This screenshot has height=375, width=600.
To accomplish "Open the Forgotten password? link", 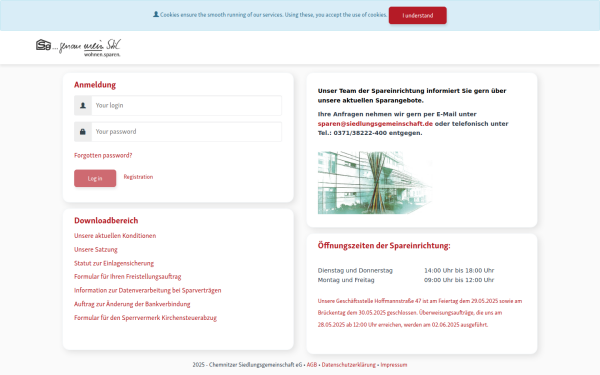I will 103,155.
